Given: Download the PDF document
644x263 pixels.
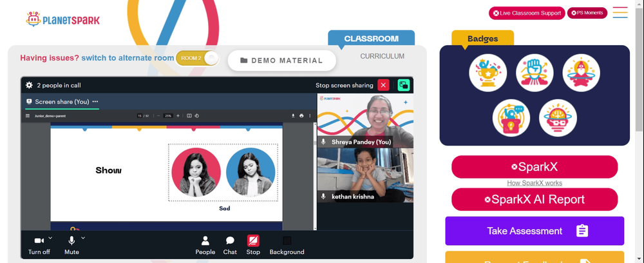Looking at the screenshot, I should coord(293,116).
